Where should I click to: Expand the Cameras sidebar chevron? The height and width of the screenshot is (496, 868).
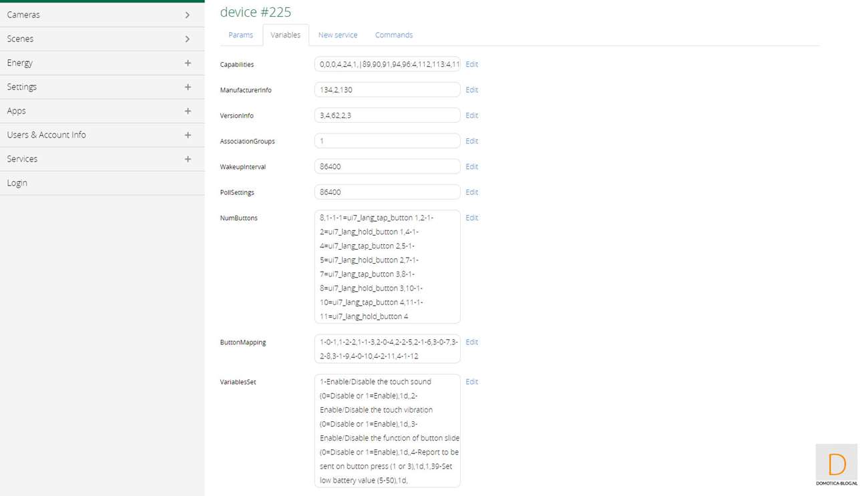tap(187, 15)
